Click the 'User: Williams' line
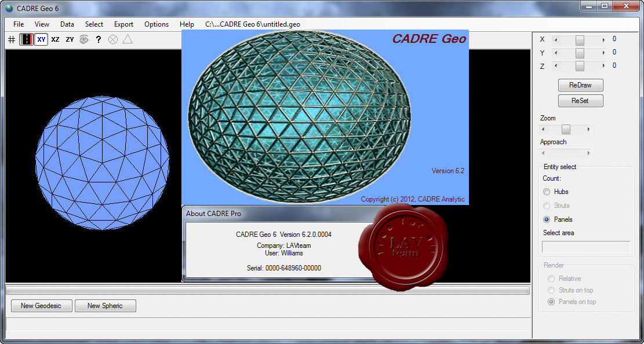This screenshot has height=344, width=644. click(x=284, y=253)
